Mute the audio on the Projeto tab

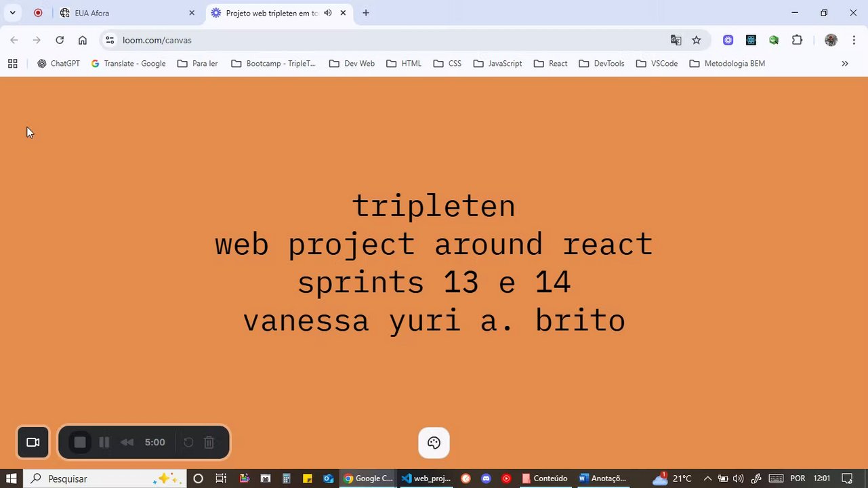328,13
